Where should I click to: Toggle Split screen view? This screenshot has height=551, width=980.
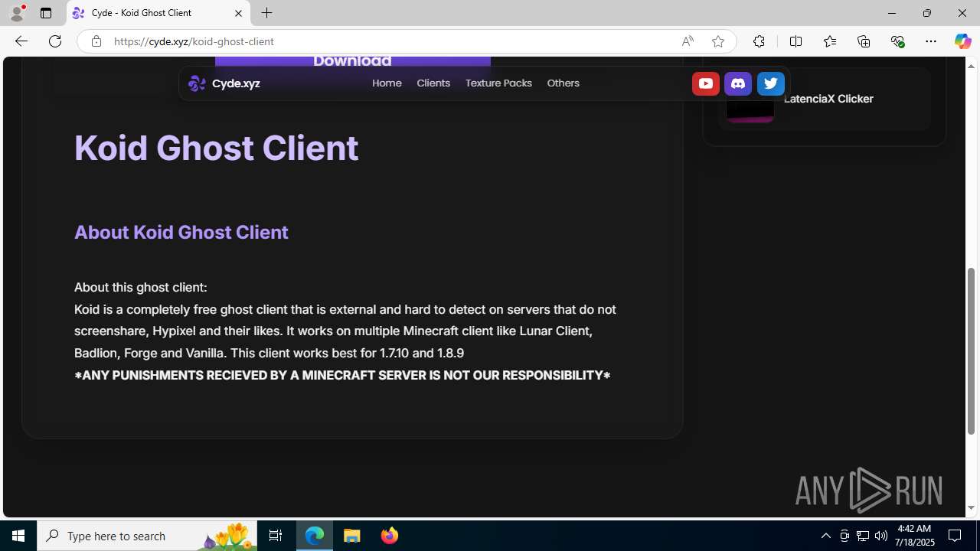pyautogui.click(x=795, y=41)
